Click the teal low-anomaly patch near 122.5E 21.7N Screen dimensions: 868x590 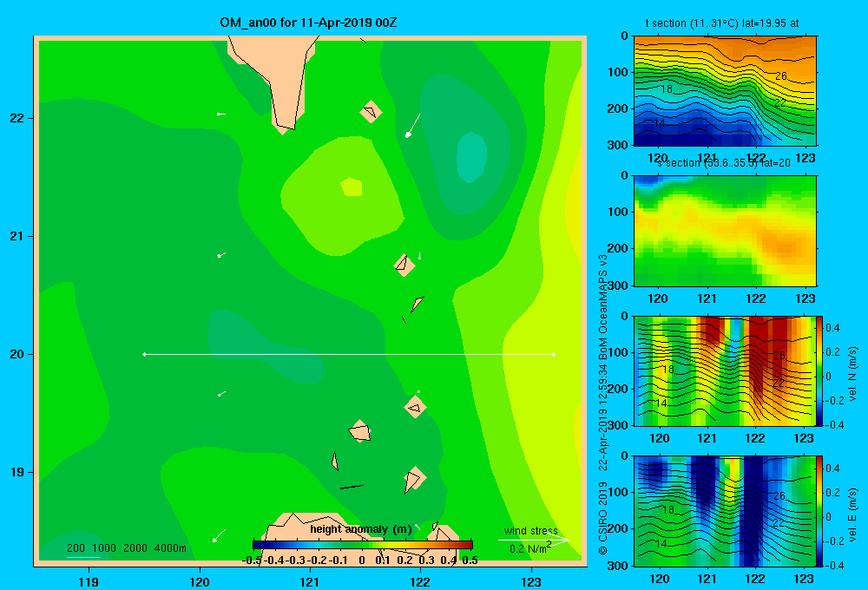click(471, 158)
